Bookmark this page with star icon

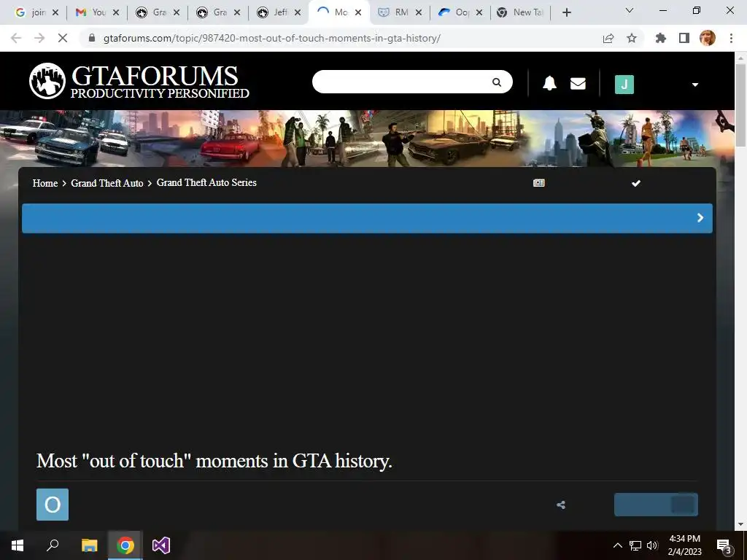pyautogui.click(x=631, y=38)
